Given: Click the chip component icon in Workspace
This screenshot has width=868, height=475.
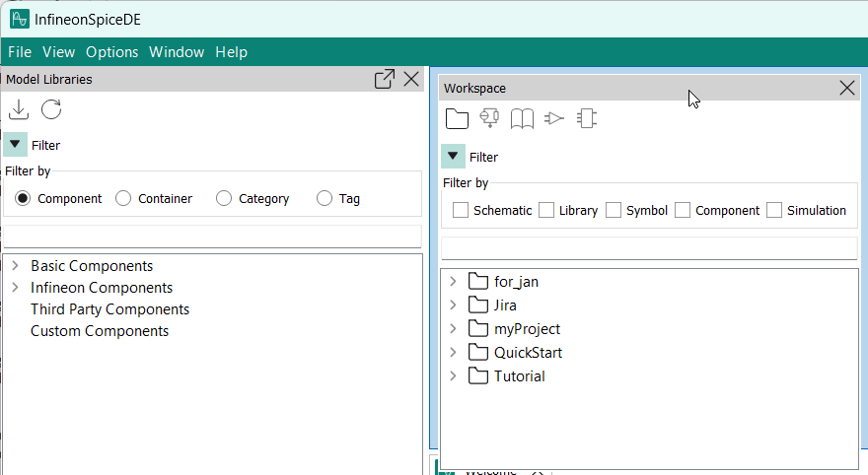Looking at the screenshot, I should pos(587,119).
